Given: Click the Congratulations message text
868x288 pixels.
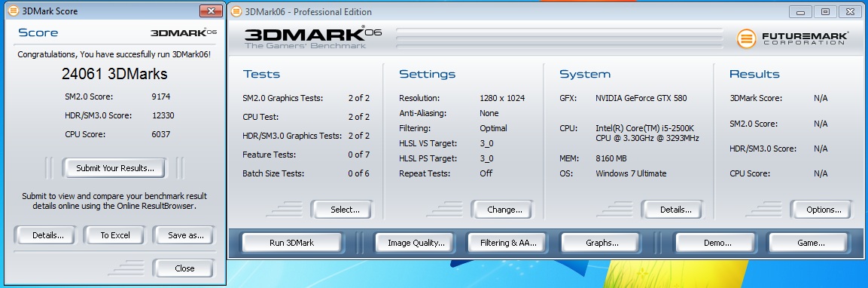Looking at the screenshot, I should 114,54.
